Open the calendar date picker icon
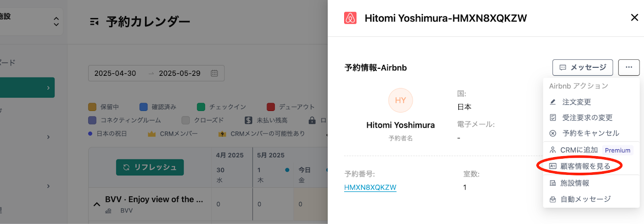 [214, 73]
